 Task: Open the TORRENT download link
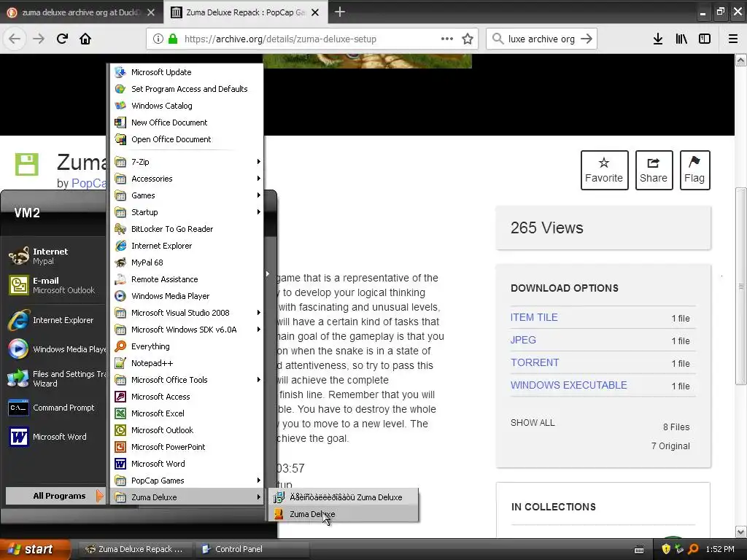click(535, 362)
